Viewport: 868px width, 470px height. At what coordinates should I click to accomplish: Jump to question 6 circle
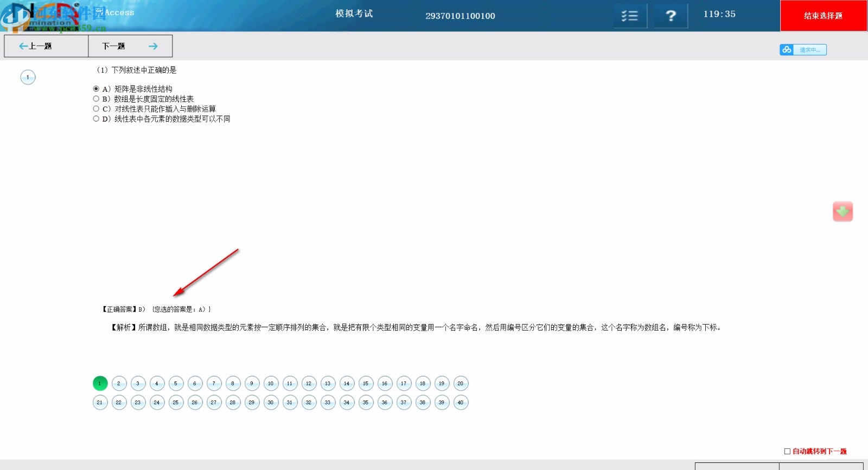(195, 384)
